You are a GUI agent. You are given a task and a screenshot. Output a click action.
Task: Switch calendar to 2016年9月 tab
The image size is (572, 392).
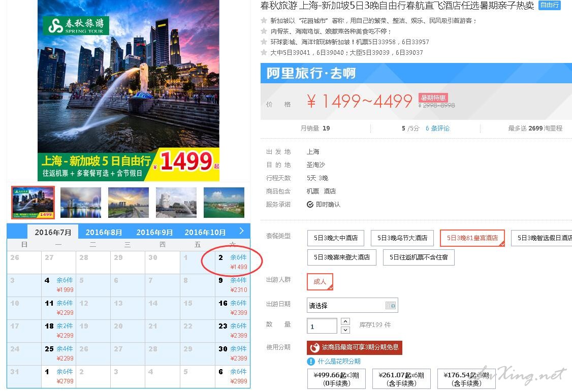[154, 232]
